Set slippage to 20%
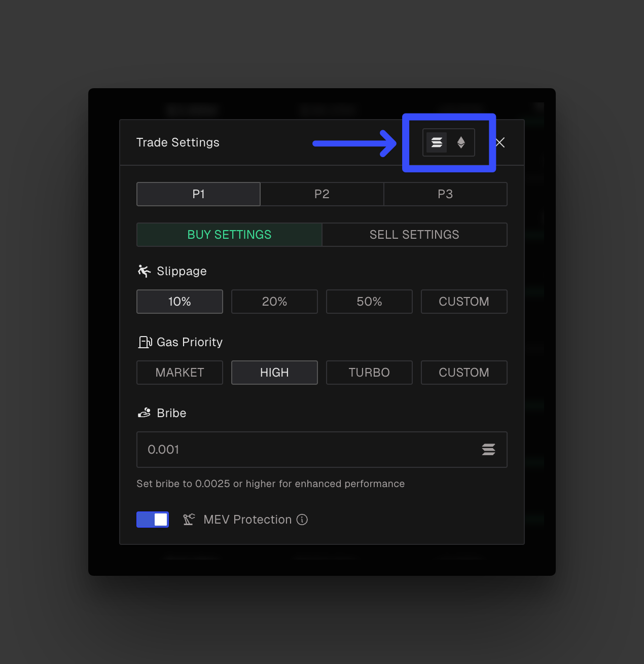The width and height of the screenshot is (644, 664). 274,302
